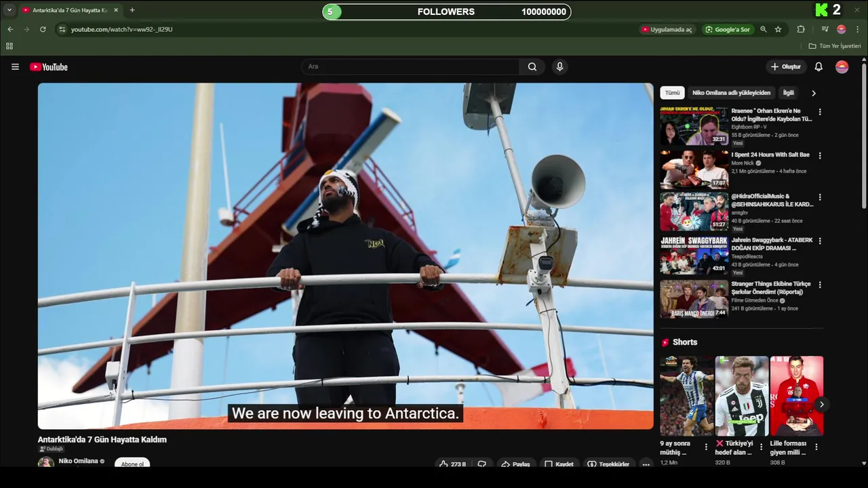Open options for '9 ay sonra müthiş' short
Screen dimensions: 868x488
click(706, 447)
